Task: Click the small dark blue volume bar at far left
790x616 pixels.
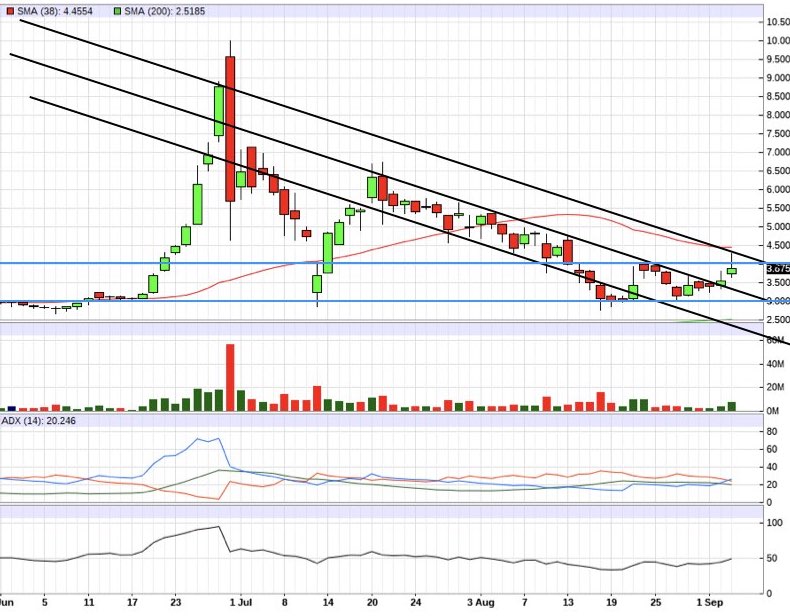Action: (12, 408)
